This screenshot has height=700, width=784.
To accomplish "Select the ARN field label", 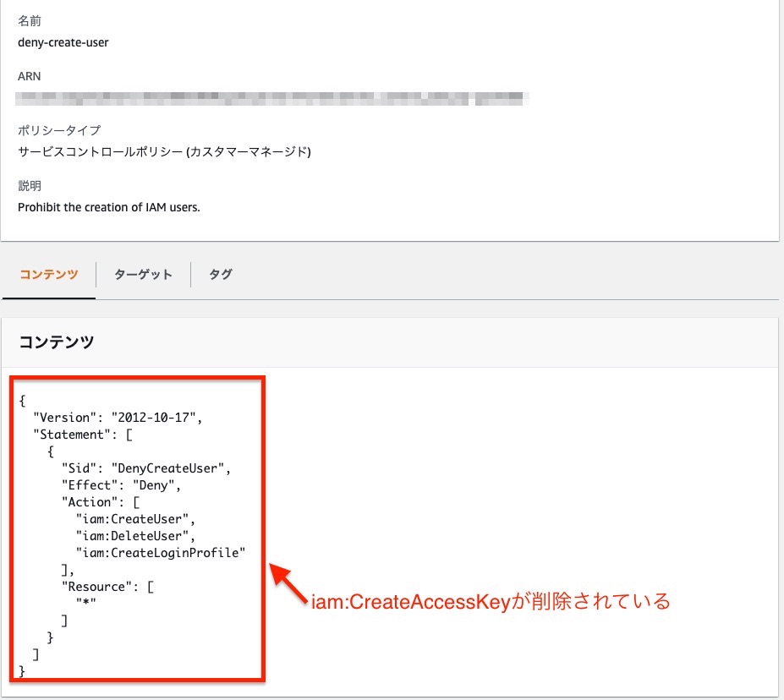I will [29, 76].
